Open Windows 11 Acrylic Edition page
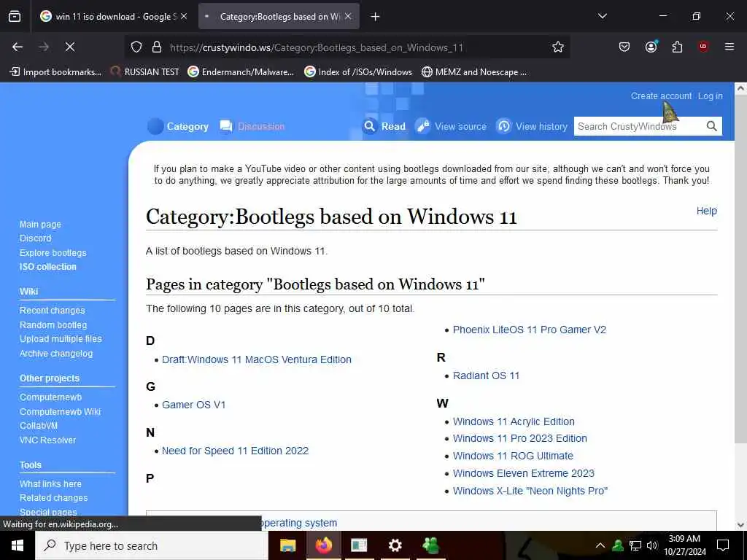 [x=514, y=421]
